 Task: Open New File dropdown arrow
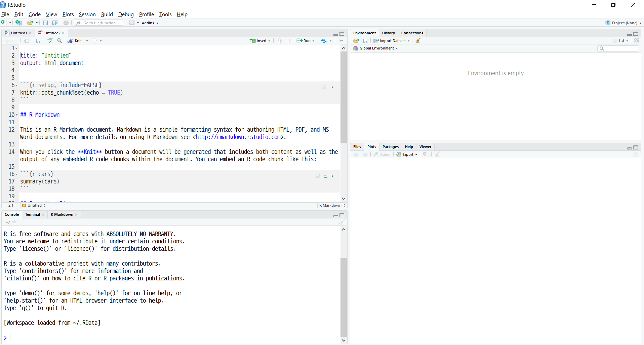tap(10, 23)
